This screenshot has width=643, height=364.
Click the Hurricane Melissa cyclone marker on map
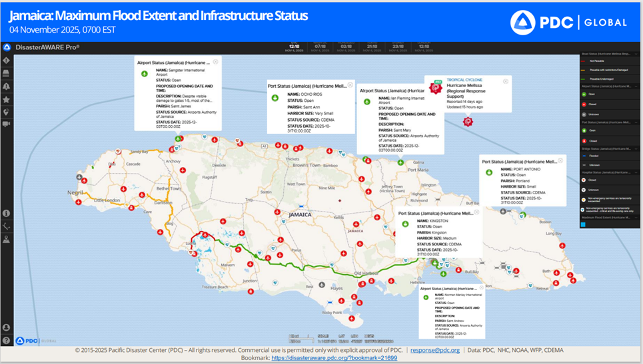point(468,122)
